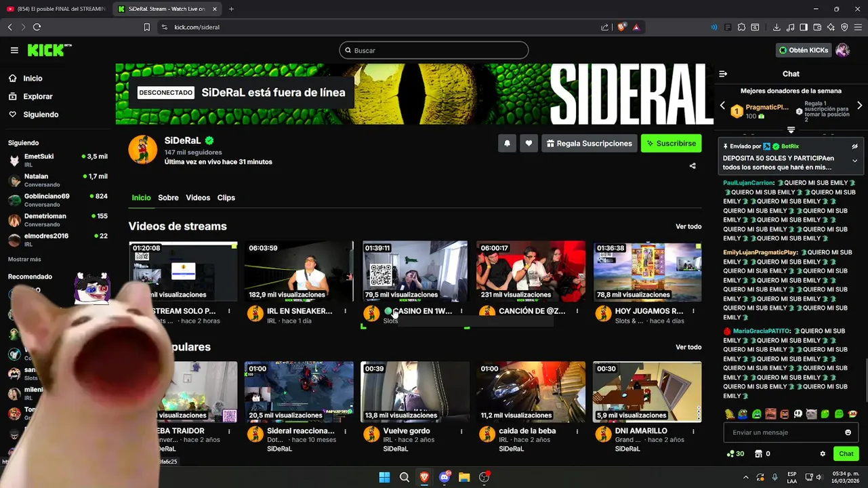Viewport: 868px width, 488px height.
Task: Show hidden system tray icons
Action: [746, 477]
